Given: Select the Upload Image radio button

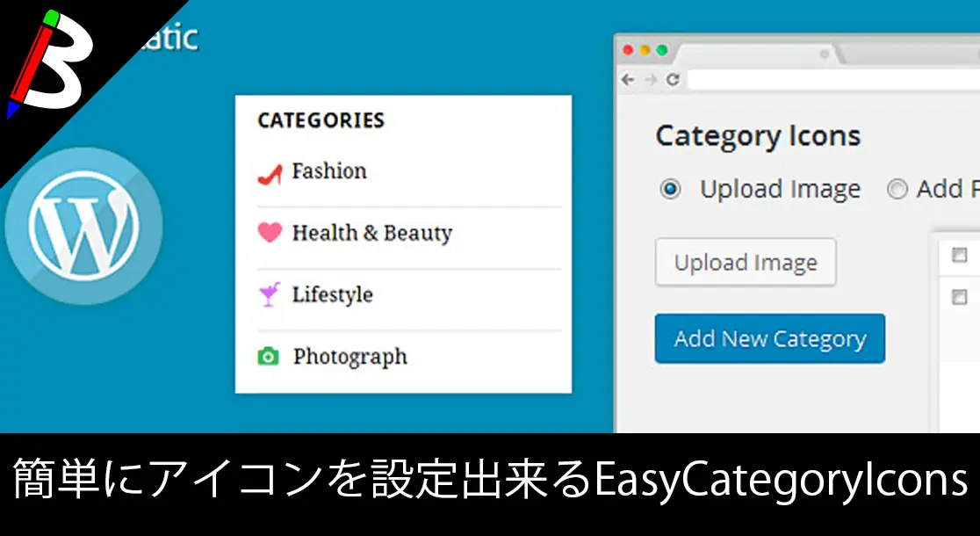Looking at the screenshot, I should point(671,189).
